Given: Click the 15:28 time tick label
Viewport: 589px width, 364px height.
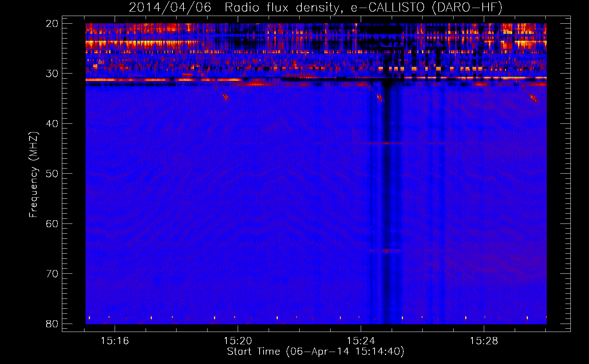Looking at the screenshot, I should tap(484, 341).
